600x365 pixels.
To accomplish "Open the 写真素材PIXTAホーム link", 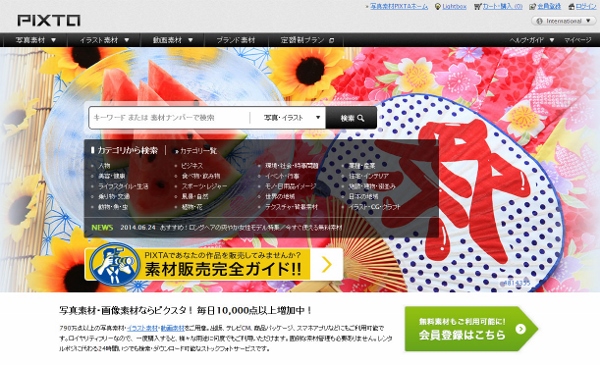I will click(x=399, y=7).
